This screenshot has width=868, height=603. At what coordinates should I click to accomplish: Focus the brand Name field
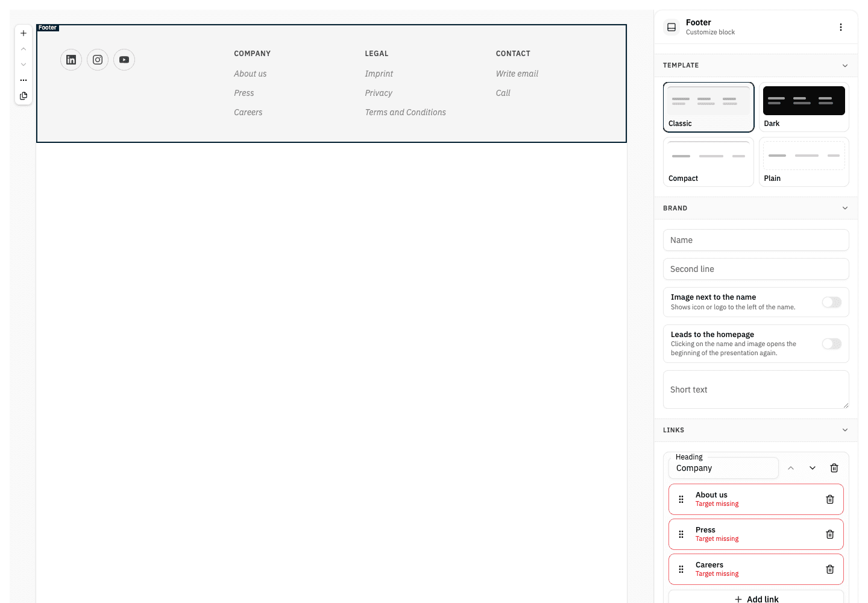coord(756,240)
